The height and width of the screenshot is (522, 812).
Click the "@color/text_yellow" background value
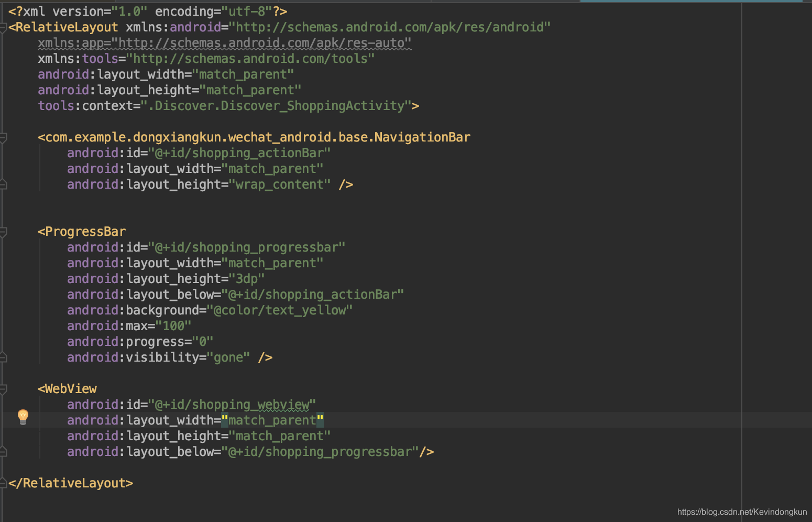click(280, 310)
